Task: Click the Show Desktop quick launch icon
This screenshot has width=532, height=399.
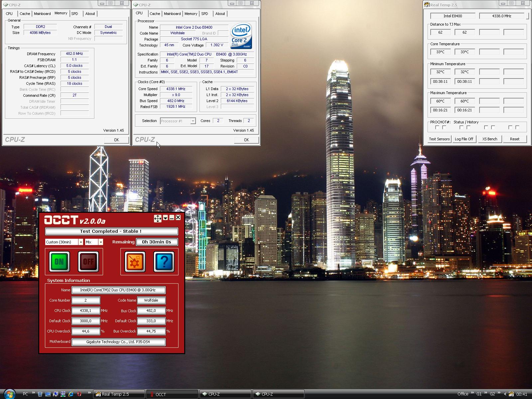Action: pyautogui.click(x=48, y=394)
